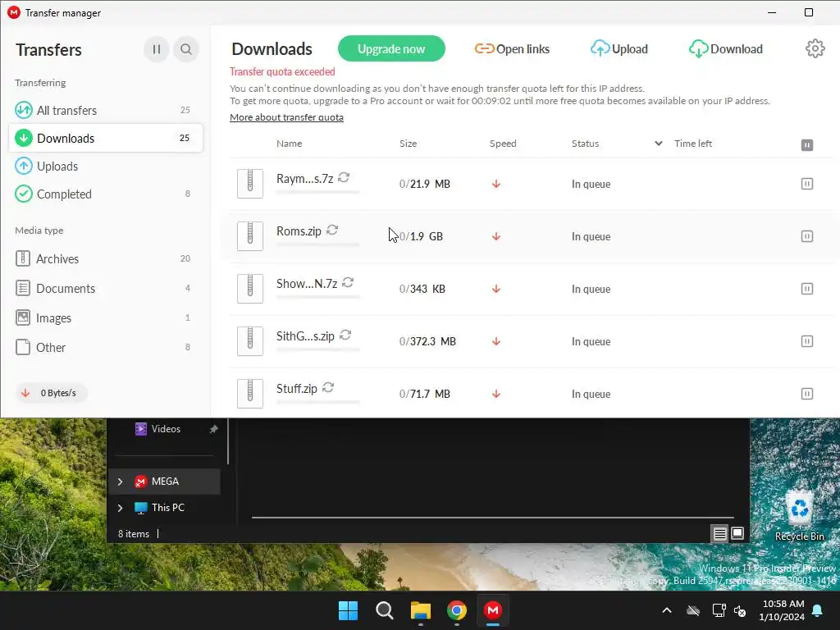This screenshot has height=630, width=840.
Task: Click the Images picture icon
Action: point(22,317)
